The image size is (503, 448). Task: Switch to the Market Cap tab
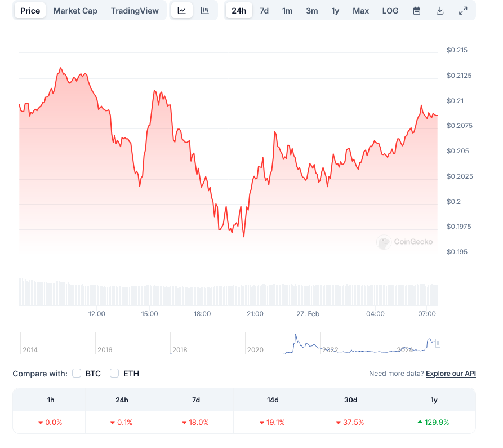[x=75, y=11]
